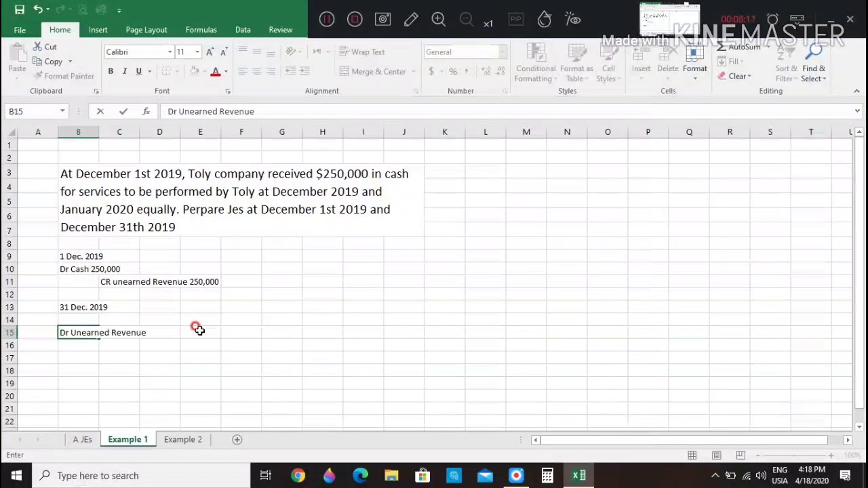Open Cell Styles gallery
The image size is (868, 488).
608,63
